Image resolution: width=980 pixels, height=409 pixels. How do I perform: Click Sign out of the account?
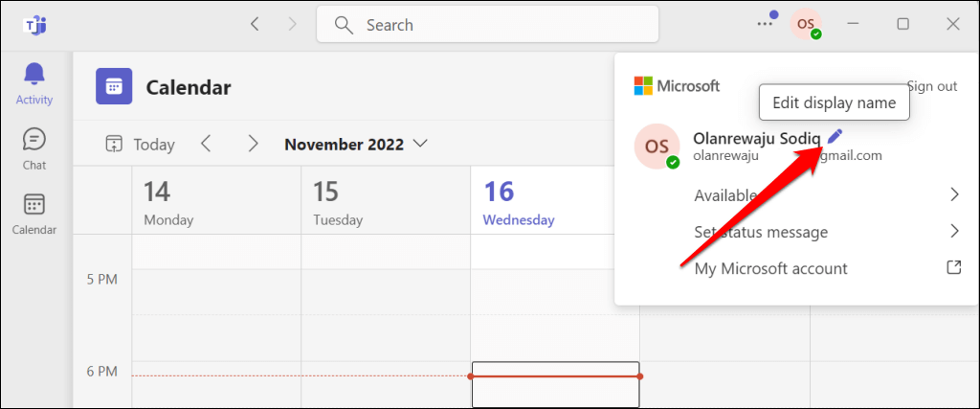click(x=931, y=86)
